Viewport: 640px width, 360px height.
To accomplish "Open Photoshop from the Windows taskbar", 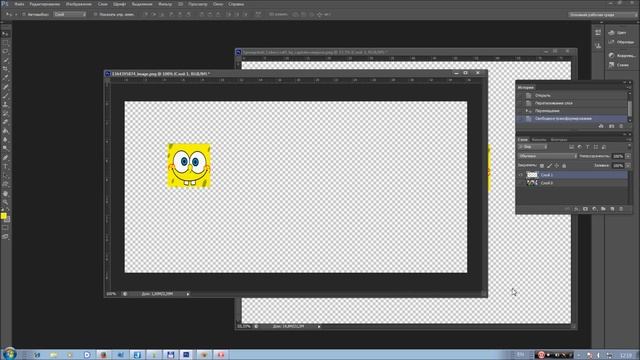I will (x=186, y=355).
